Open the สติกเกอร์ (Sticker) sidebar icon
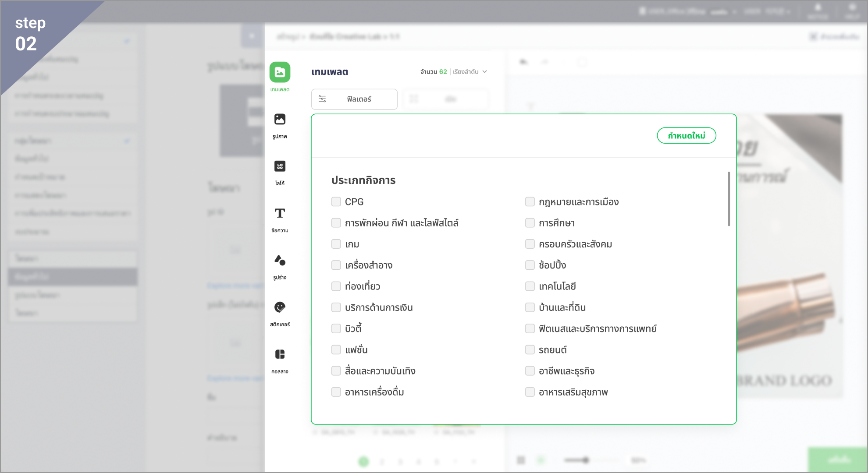Viewport: 868px width, 473px height. point(280,307)
